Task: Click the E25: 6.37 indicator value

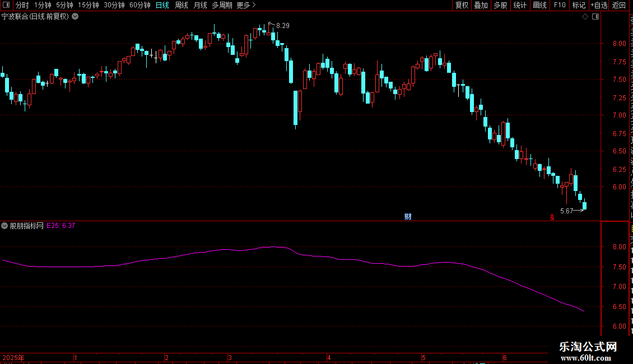Action: pos(61,226)
